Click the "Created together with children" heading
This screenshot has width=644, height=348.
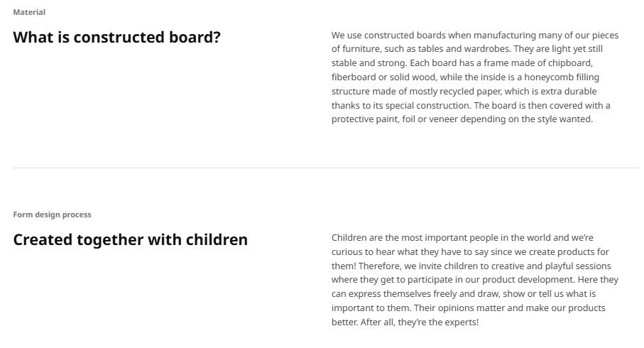point(130,240)
